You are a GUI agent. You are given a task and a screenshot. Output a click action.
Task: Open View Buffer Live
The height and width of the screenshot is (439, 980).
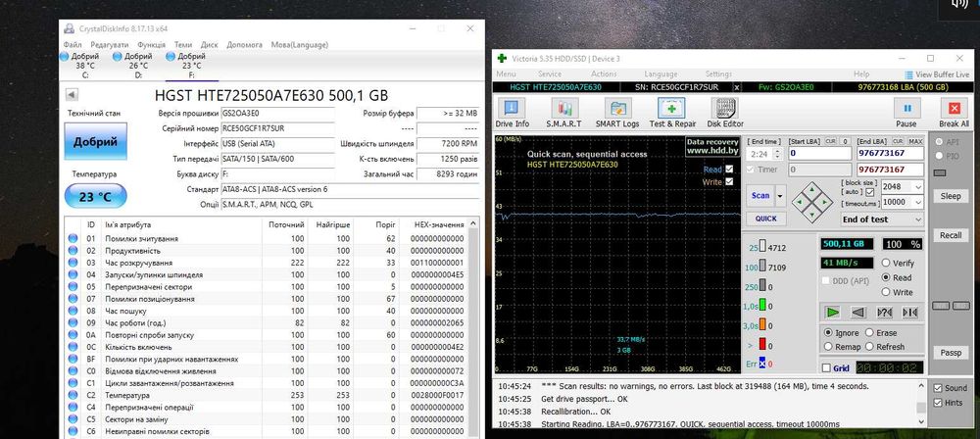(938, 74)
